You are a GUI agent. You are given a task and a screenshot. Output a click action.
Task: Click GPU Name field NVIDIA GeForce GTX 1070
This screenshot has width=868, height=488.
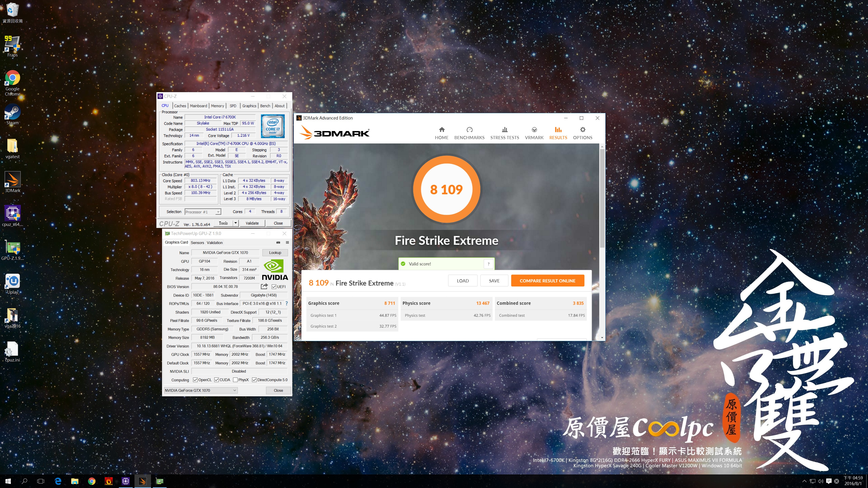[225, 253]
